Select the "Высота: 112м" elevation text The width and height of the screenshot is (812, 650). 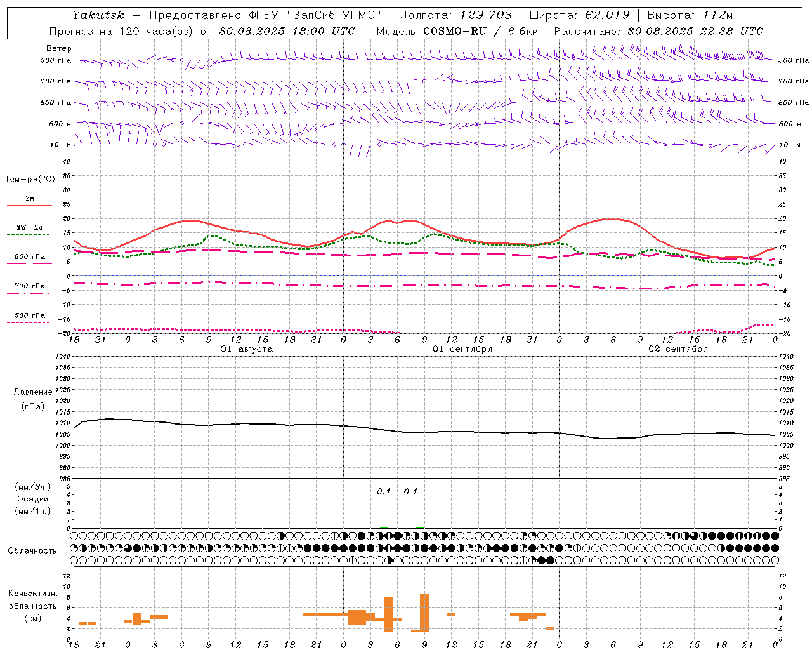690,15
